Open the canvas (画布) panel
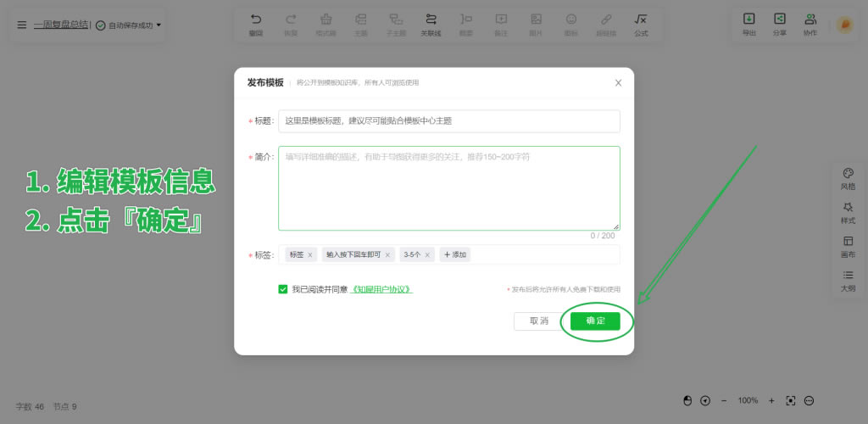The image size is (868, 424). [x=848, y=248]
